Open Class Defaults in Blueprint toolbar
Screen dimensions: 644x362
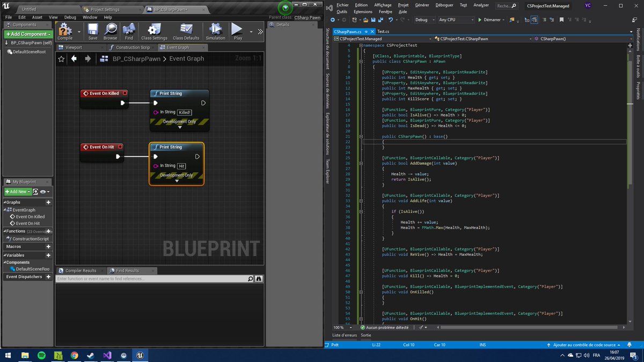point(186,31)
